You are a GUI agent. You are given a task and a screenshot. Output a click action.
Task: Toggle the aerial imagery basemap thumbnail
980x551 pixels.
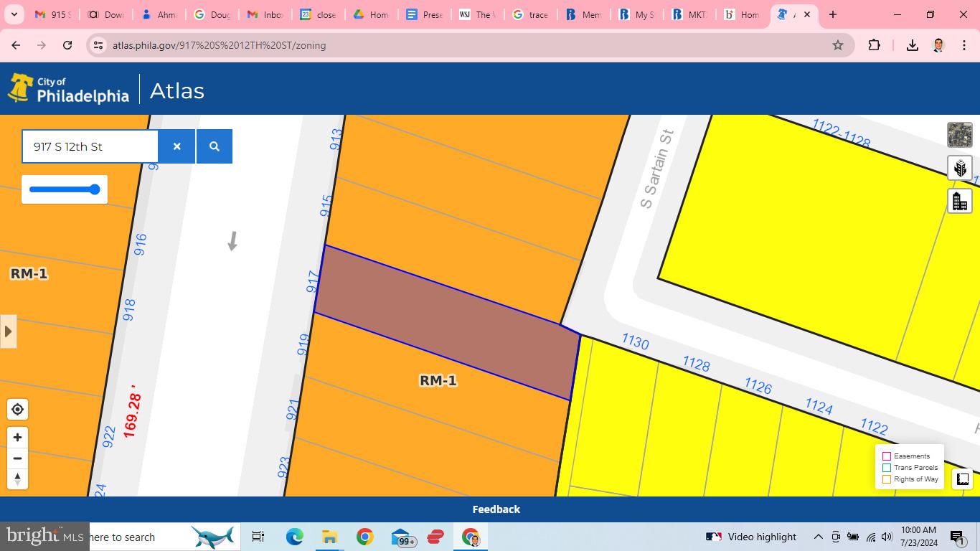(x=959, y=135)
